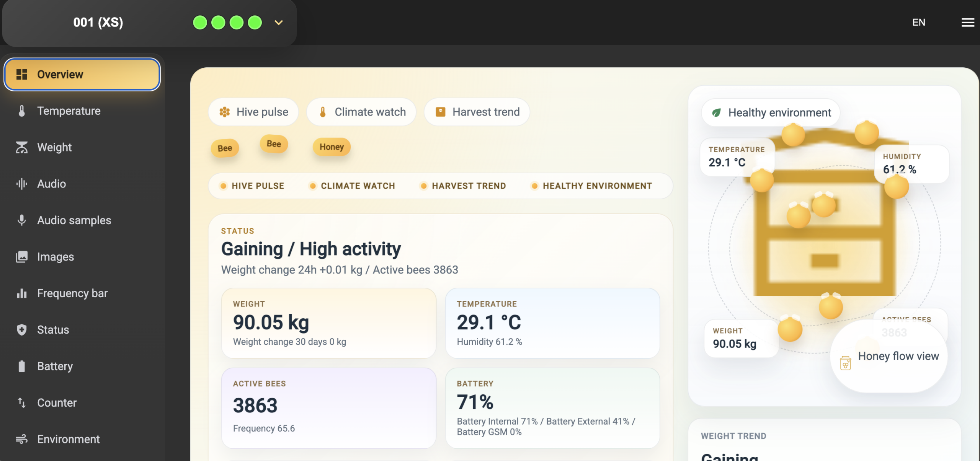
Task: Click 'Weight change 30 days 0 kg' text
Action: point(289,342)
